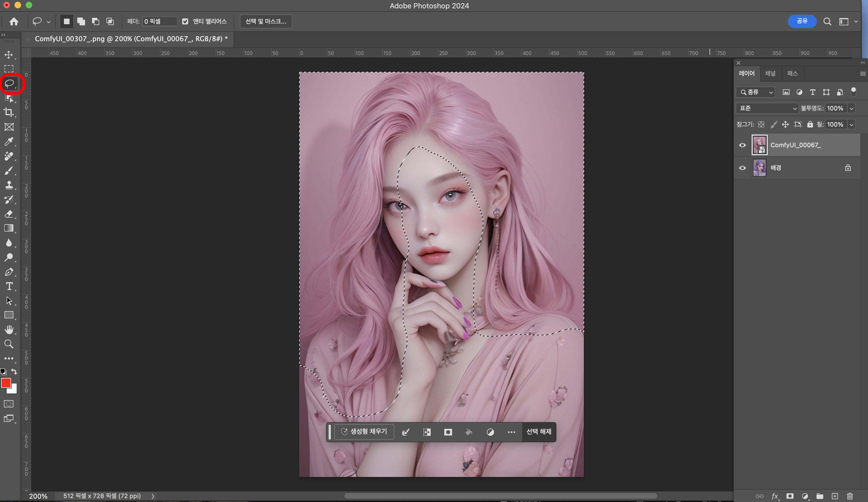Click the delete layer trash icon
868x502 pixels.
pyautogui.click(x=850, y=496)
